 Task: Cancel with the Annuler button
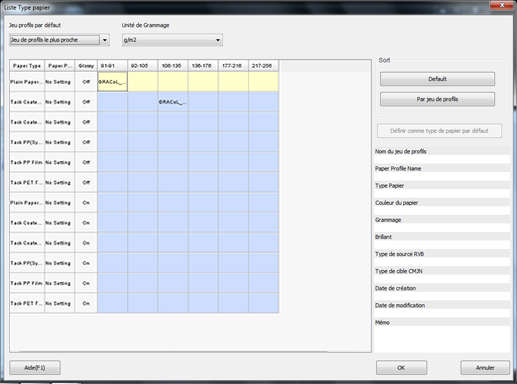pos(485,368)
